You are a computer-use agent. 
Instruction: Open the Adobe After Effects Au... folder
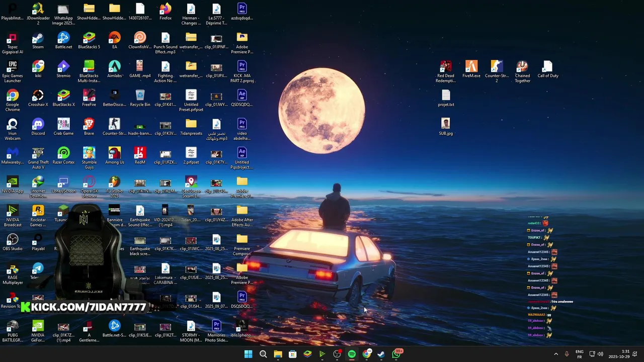[x=242, y=216]
